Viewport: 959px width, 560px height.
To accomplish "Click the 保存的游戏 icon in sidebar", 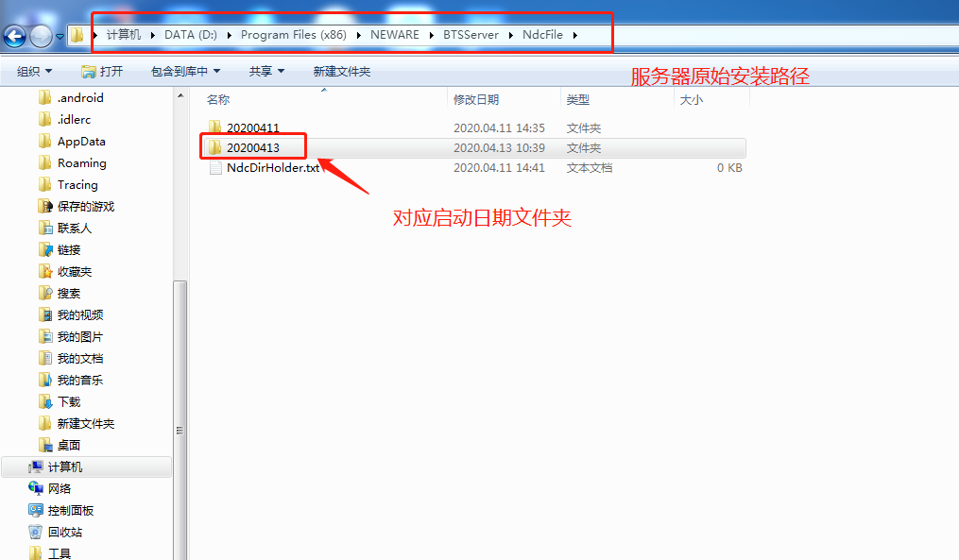I will click(44, 206).
